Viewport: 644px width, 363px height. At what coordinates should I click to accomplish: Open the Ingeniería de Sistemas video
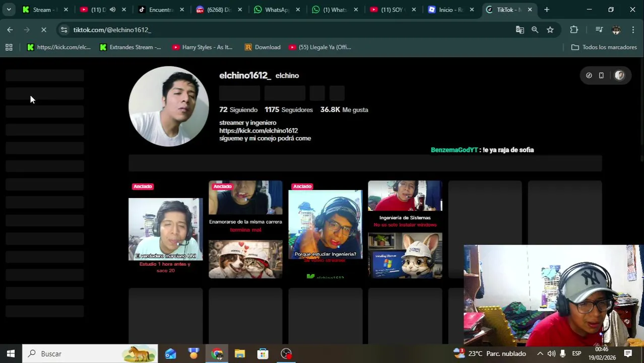point(405,229)
